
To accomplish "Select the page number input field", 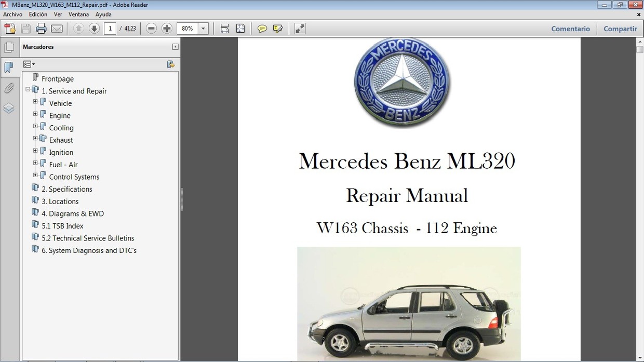I will (110, 28).
